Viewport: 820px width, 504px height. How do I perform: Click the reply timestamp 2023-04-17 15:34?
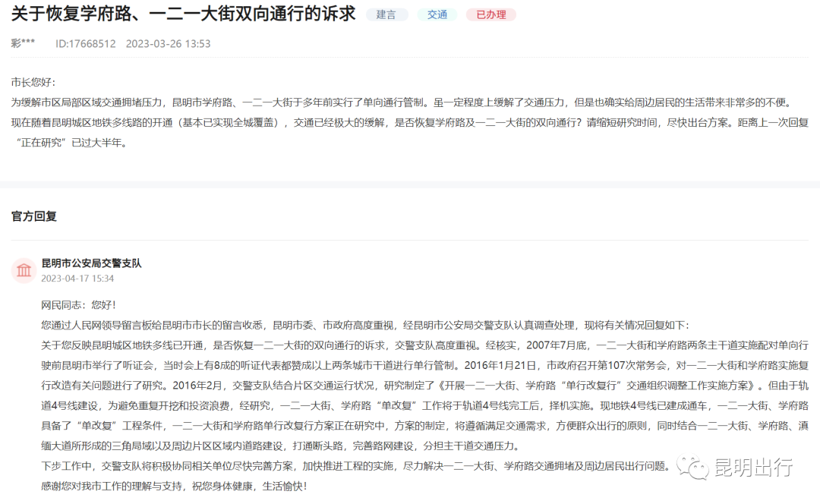point(77,279)
